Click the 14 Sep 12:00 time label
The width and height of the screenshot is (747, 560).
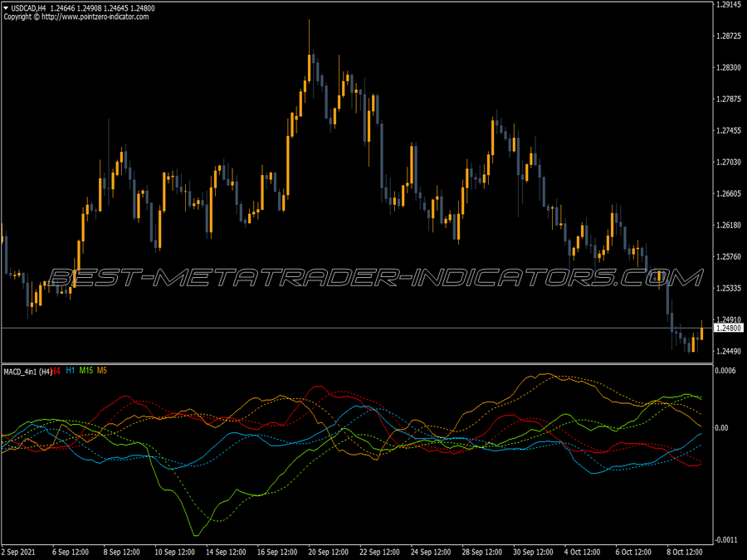click(x=226, y=552)
